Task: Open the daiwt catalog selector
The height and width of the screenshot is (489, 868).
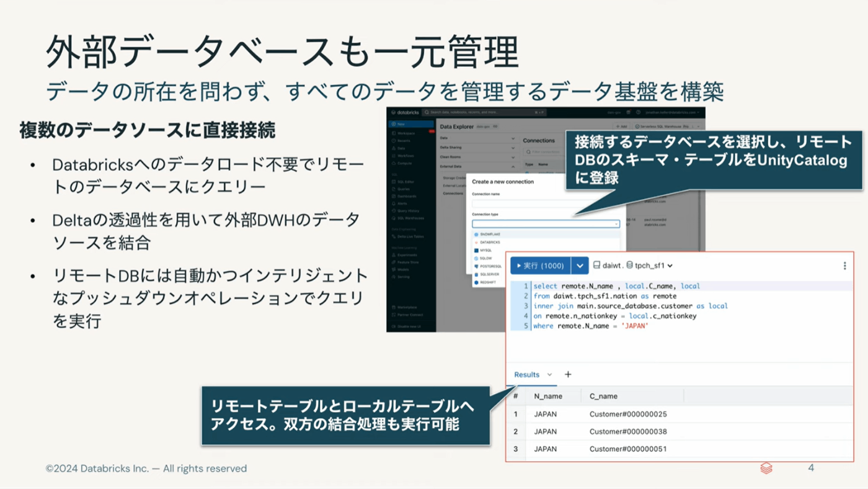Action: point(606,266)
